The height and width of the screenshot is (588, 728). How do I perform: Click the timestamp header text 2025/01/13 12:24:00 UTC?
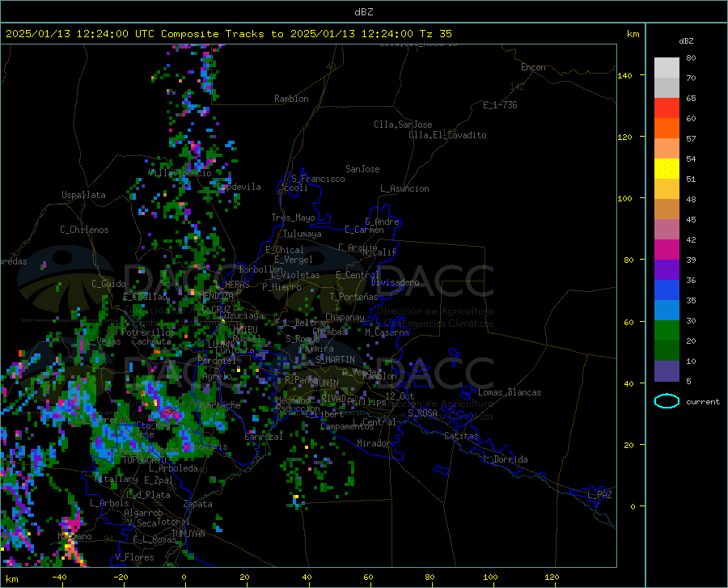click(80, 34)
